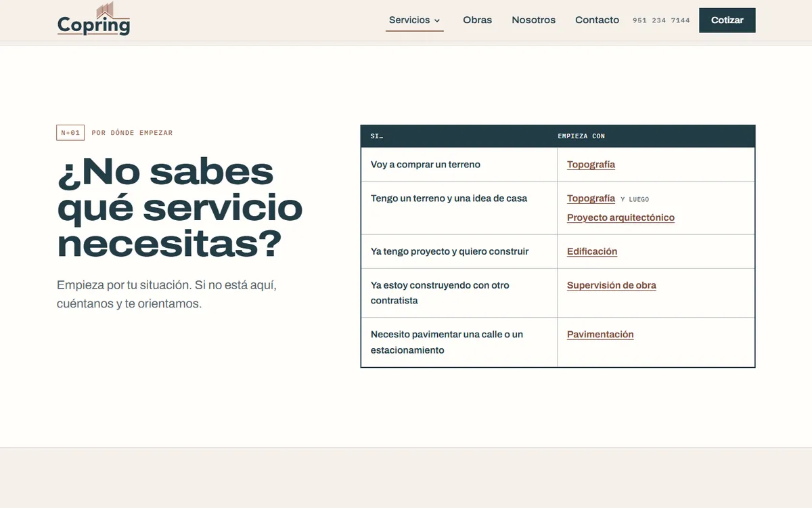Screen dimensions: 812x508
Task: Expand the Servicios dropdown chevron
Action: pos(437,20)
